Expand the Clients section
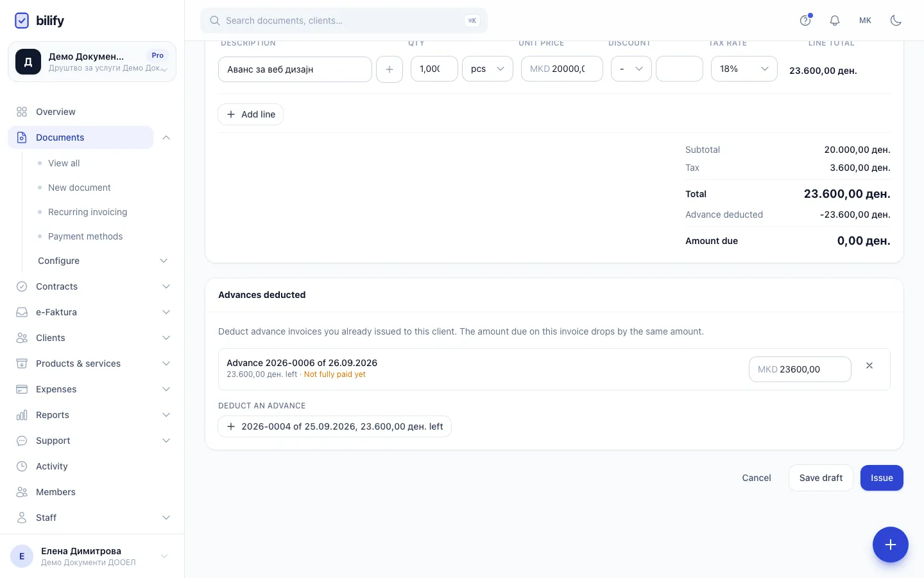This screenshot has width=924, height=578. (x=166, y=338)
